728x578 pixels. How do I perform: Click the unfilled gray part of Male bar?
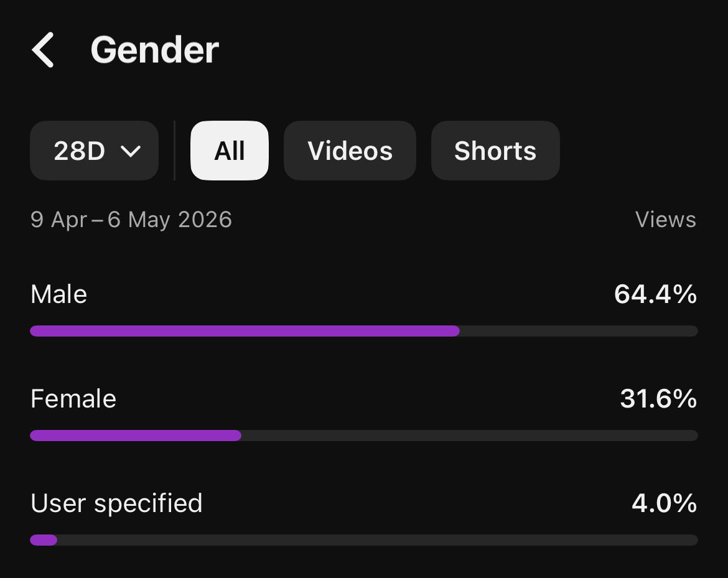click(579, 331)
